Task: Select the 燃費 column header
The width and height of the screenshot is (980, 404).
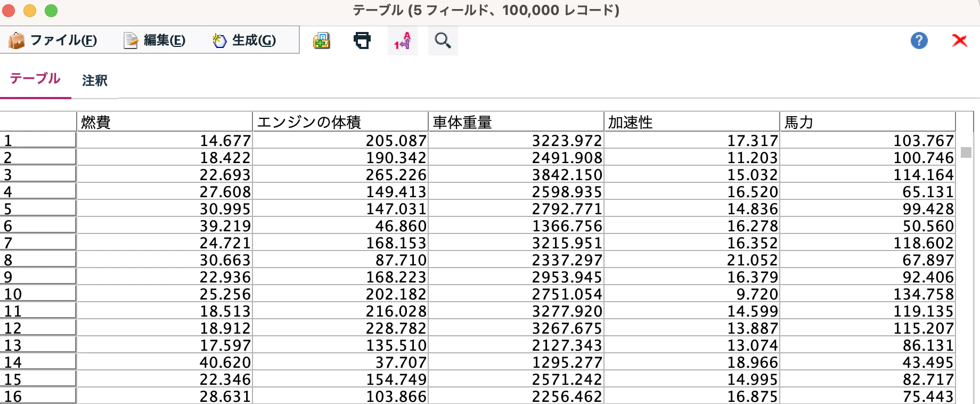Action: (x=165, y=122)
